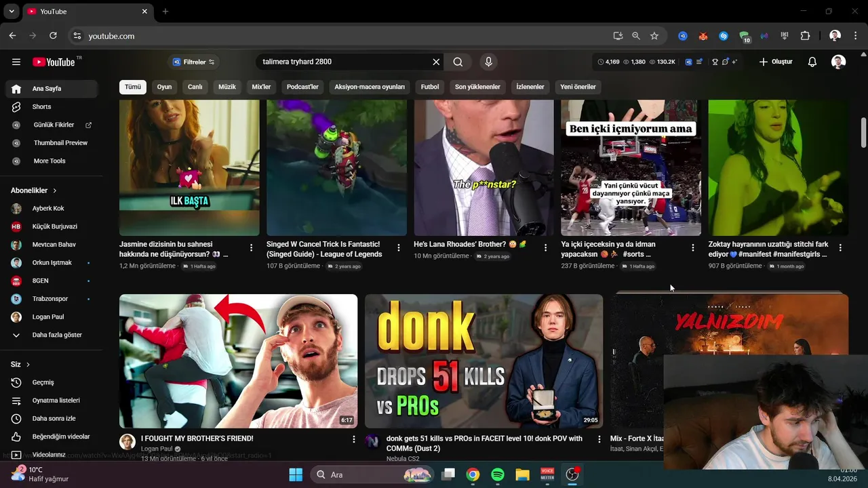Open Chrome extensions puzzle icon

(x=806, y=36)
